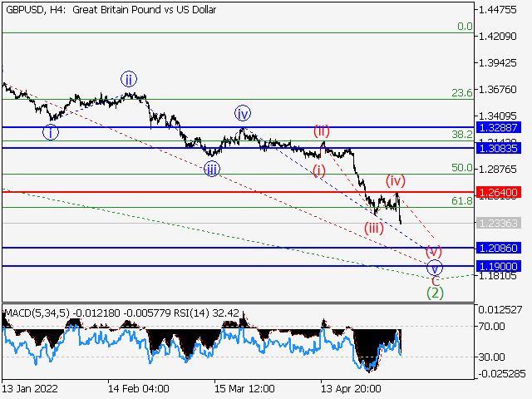Click the 13 Apr 20:00 date label
This screenshot has width=532, height=399.
point(351,388)
